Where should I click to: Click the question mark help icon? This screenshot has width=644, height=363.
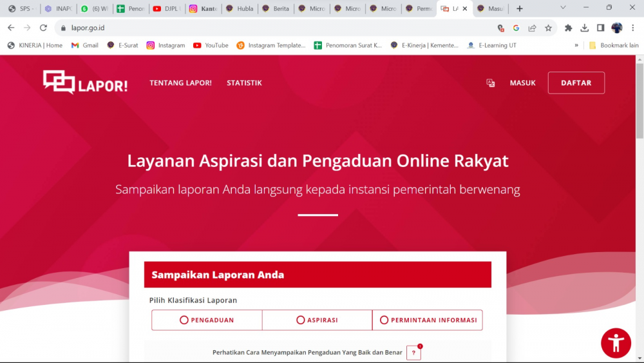[413, 353]
